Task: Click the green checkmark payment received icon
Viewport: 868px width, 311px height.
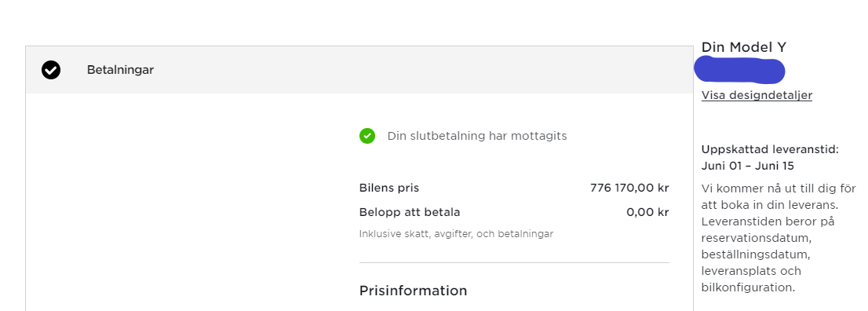Action: coord(367,136)
